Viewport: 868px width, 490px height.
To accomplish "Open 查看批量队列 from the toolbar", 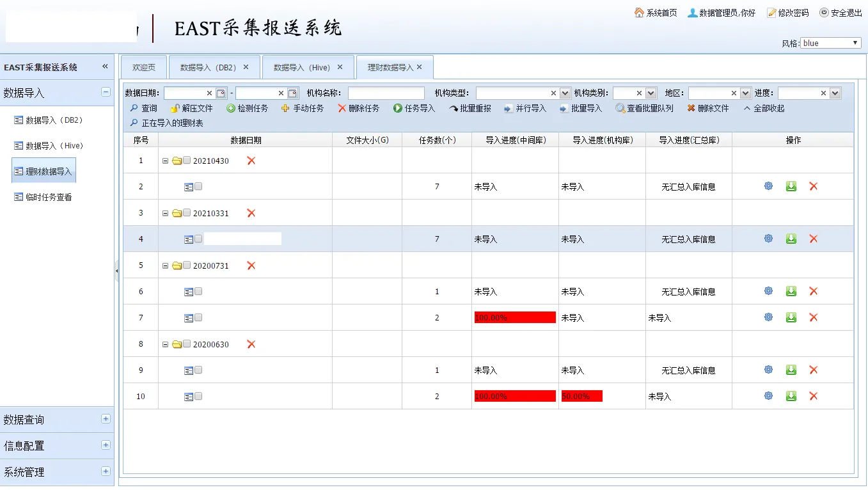I will click(644, 109).
